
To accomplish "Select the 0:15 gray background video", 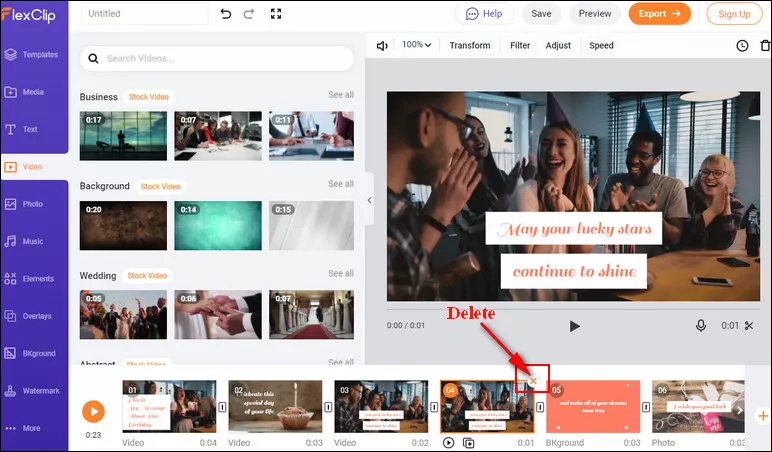I will [x=311, y=226].
